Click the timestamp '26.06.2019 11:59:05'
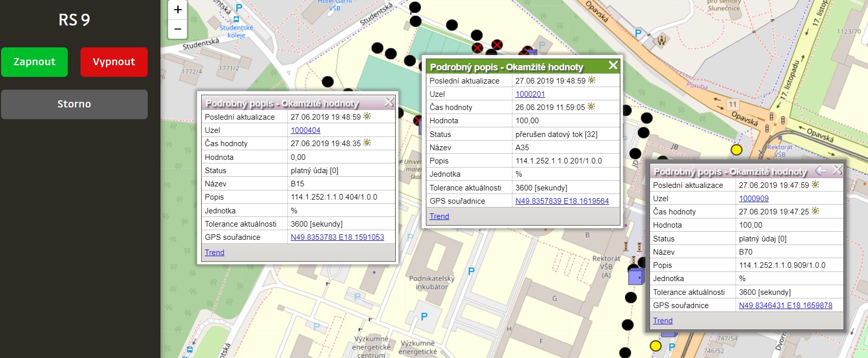The width and height of the screenshot is (868, 358). [550, 107]
